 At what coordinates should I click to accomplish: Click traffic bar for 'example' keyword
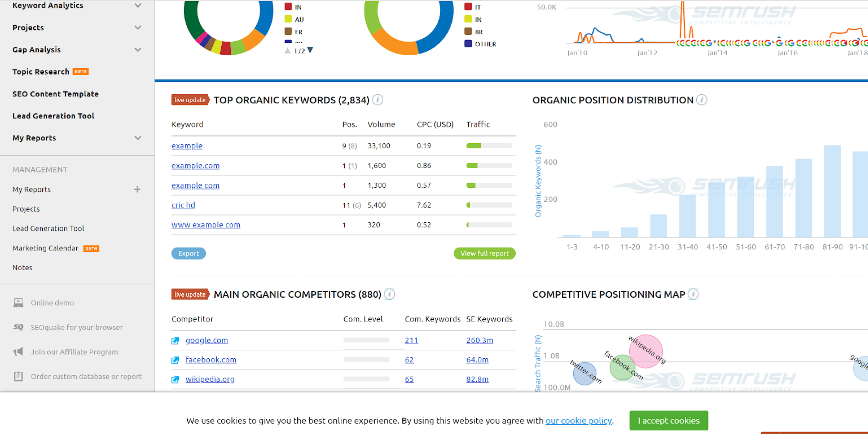click(489, 146)
